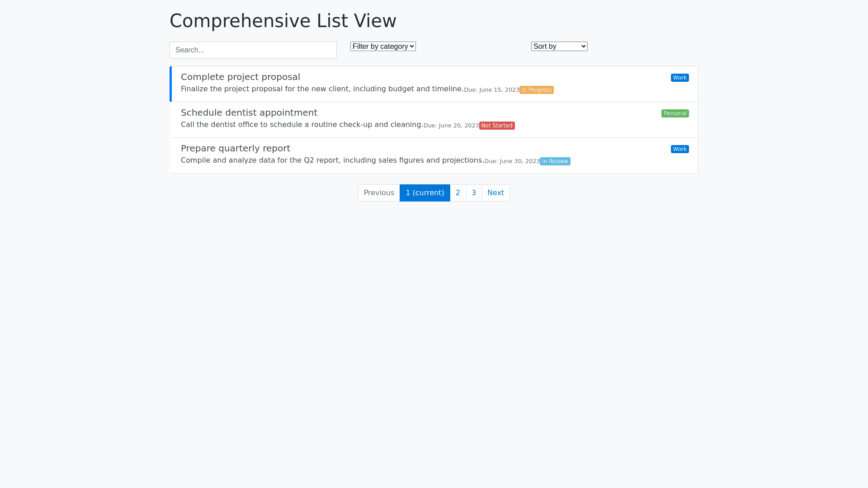Click the Due: June 30, 2023 date

point(512,161)
